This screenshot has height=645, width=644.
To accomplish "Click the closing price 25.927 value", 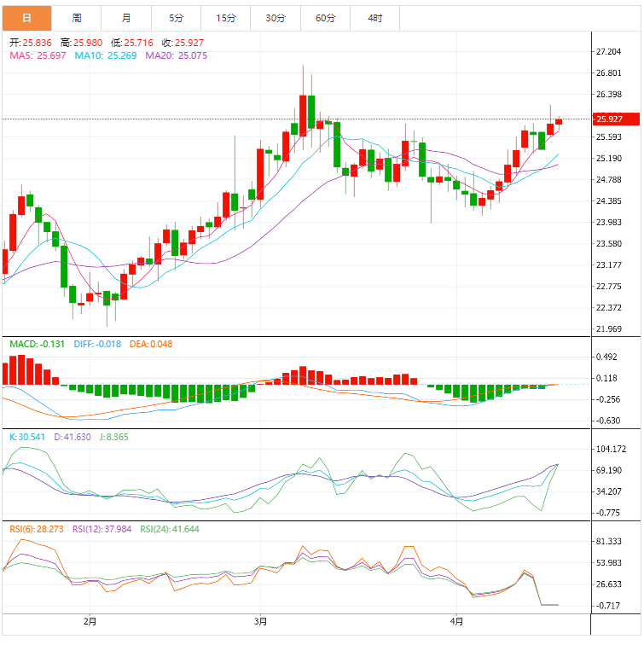I will coord(189,43).
